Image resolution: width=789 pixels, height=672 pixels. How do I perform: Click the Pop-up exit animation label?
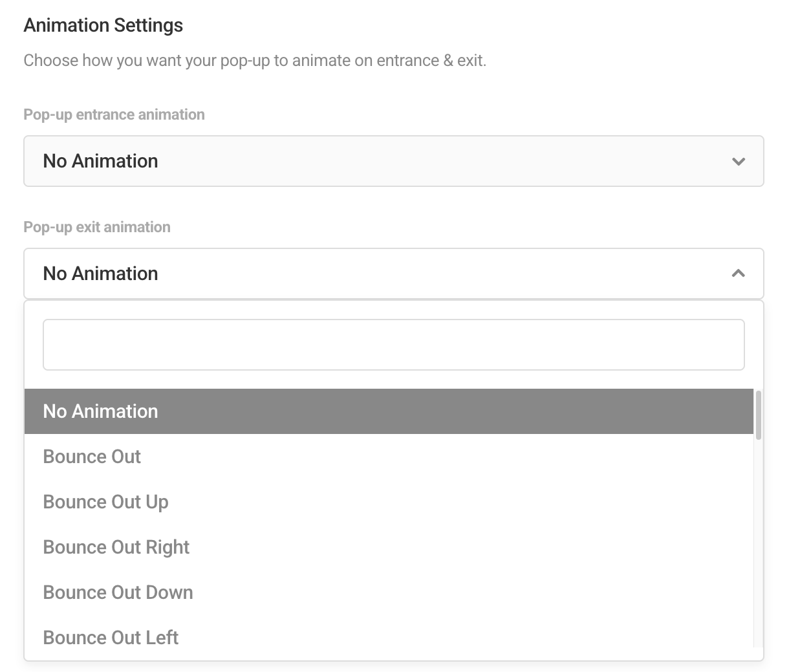click(x=97, y=227)
